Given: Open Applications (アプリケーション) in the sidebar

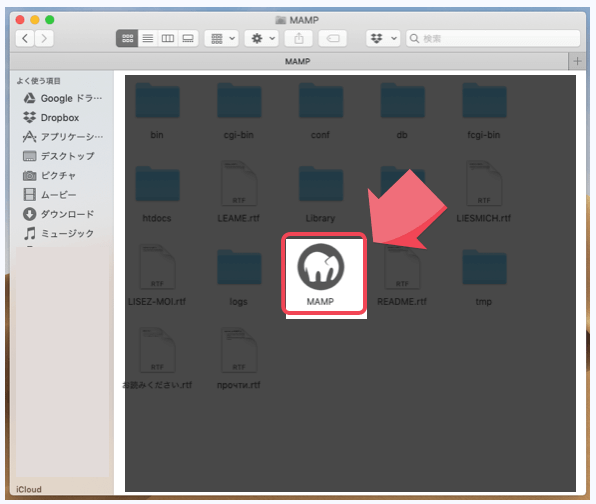Looking at the screenshot, I should (x=63, y=136).
